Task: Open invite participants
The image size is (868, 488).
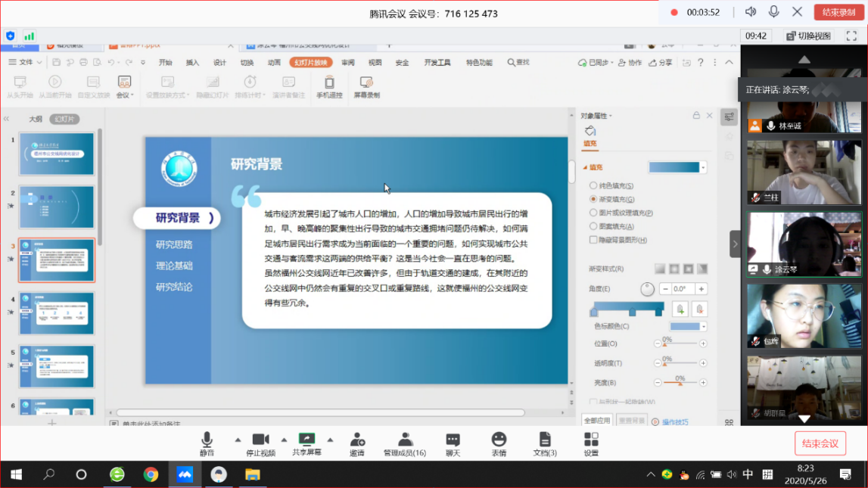Action: pos(357,443)
